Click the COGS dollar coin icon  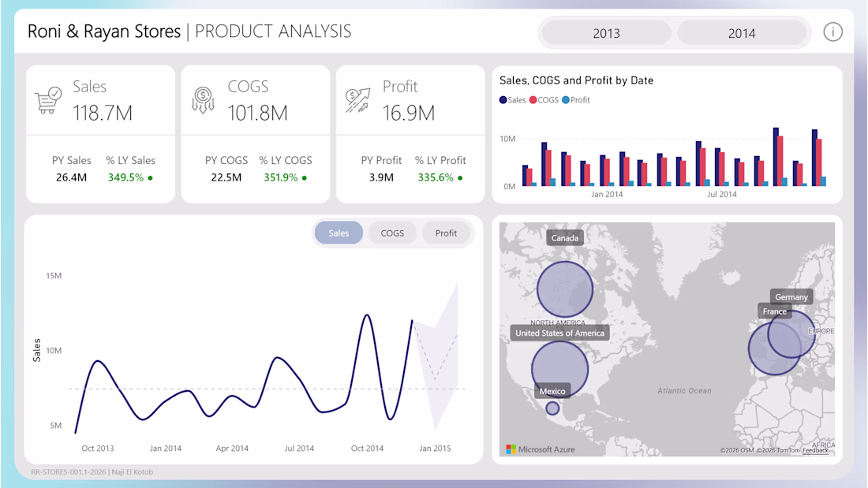(x=203, y=100)
